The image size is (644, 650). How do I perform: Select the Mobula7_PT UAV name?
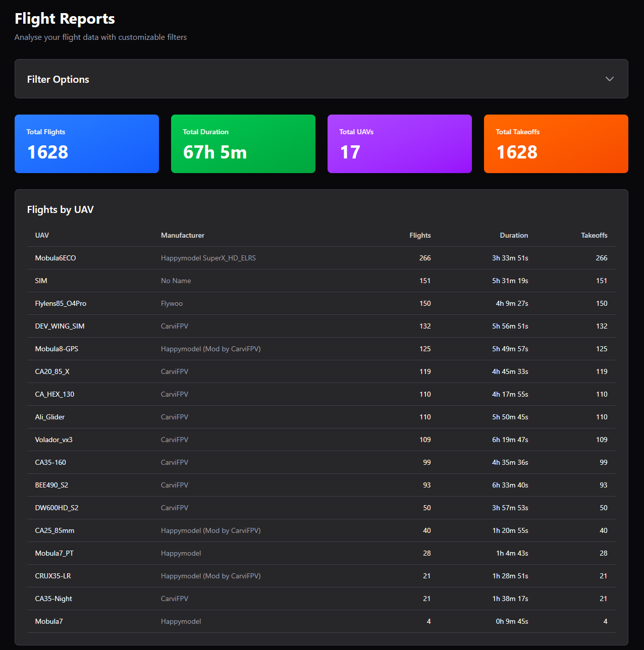[54, 553]
